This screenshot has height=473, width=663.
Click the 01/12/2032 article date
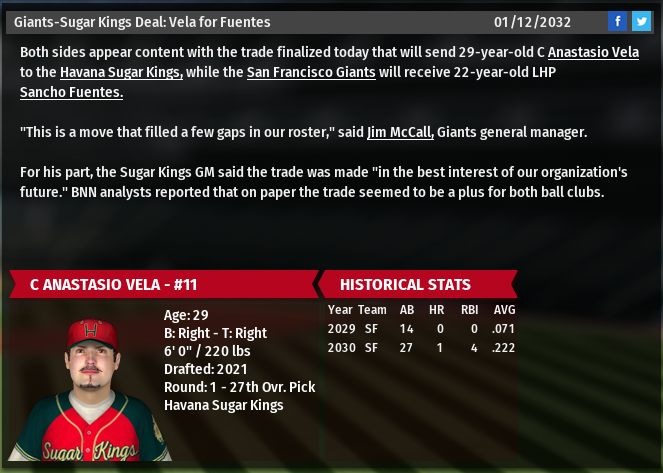[x=531, y=21]
